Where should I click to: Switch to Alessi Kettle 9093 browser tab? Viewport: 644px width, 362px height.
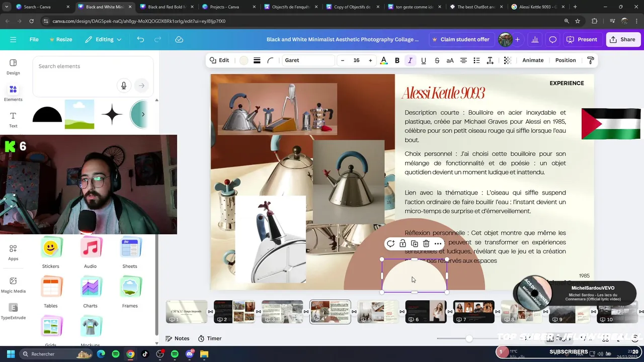pyautogui.click(x=538, y=7)
